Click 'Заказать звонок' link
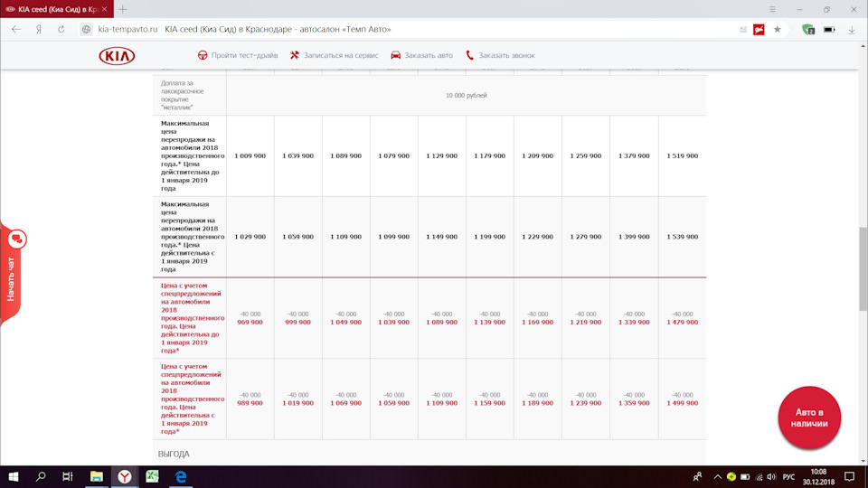Image resolution: width=868 pixels, height=488 pixels. 506,55
